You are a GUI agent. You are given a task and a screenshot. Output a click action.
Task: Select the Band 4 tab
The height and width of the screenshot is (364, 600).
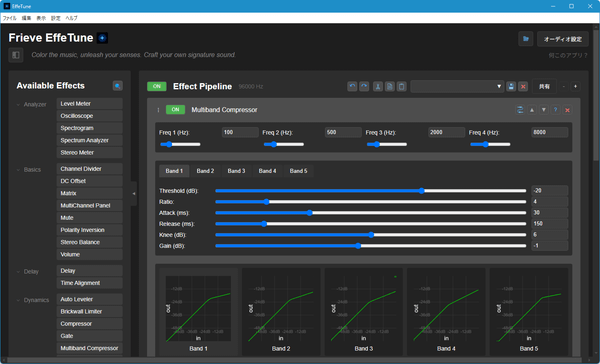(x=267, y=171)
